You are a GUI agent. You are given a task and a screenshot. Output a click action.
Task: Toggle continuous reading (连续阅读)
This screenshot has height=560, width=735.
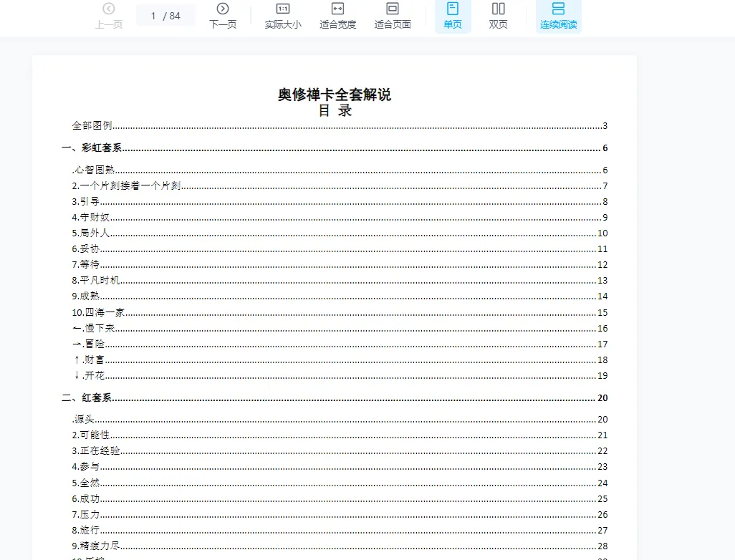click(558, 16)
